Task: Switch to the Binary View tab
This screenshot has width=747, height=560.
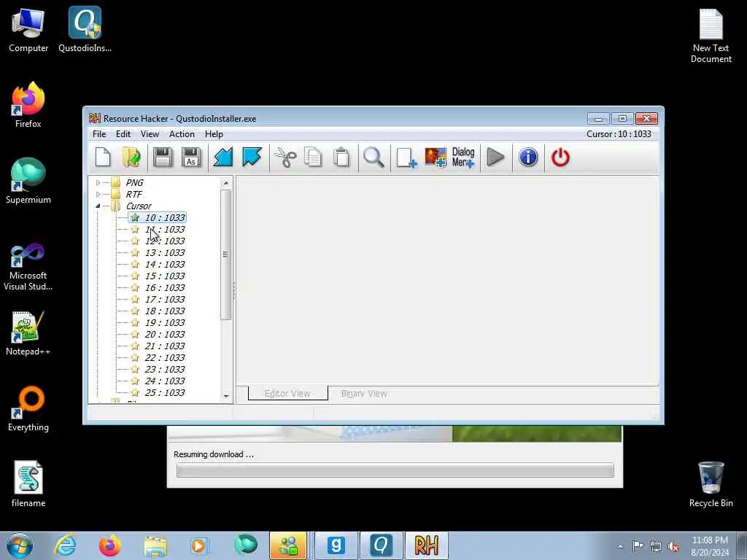Action: point(364,393)
